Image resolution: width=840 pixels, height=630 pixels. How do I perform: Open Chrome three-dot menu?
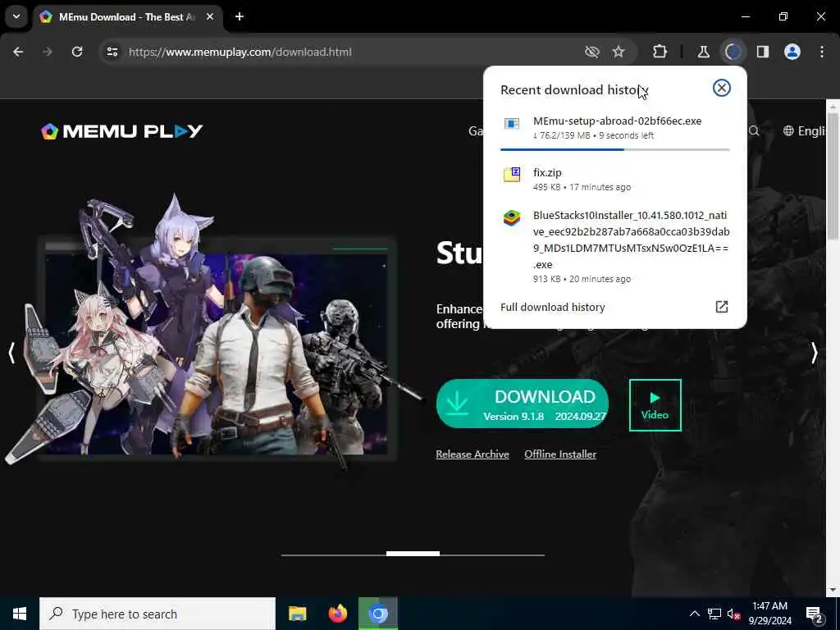coord(822,52)
